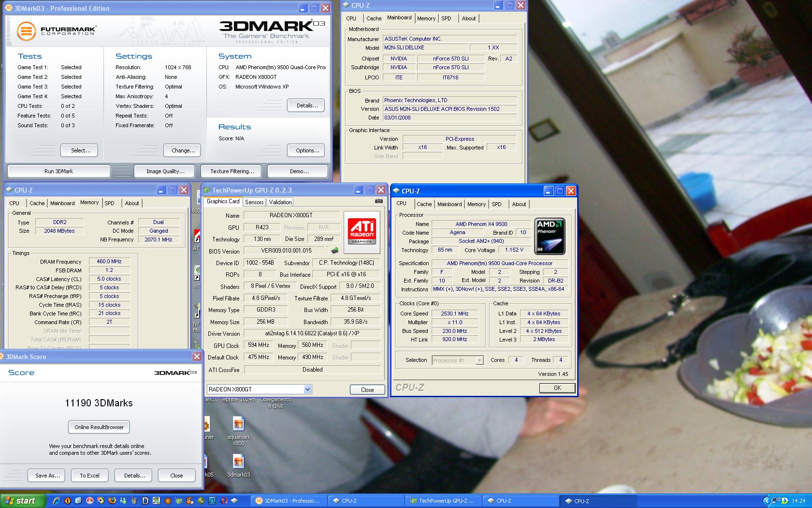
Task: Click Change... settings button in 3DMark03
Action: point(182,150)
